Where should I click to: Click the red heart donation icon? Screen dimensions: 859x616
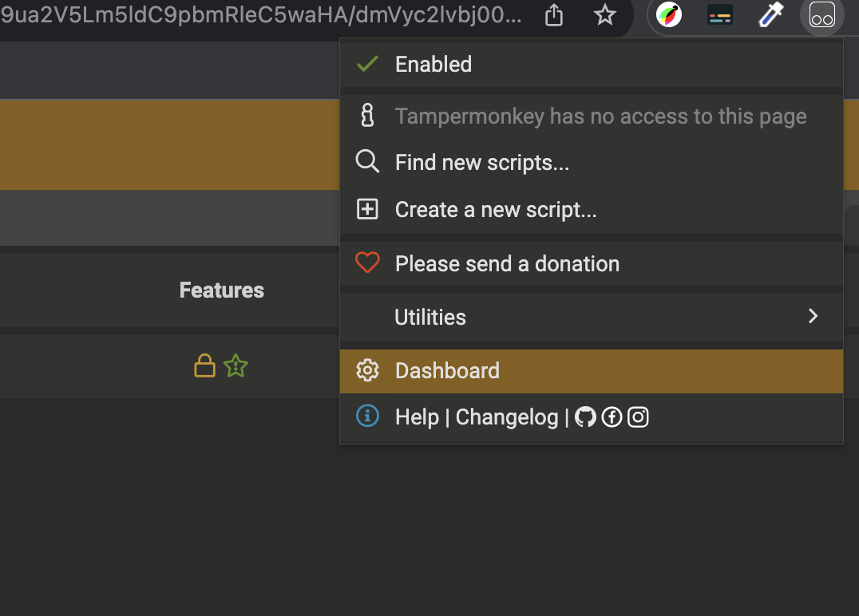(367, 263)
